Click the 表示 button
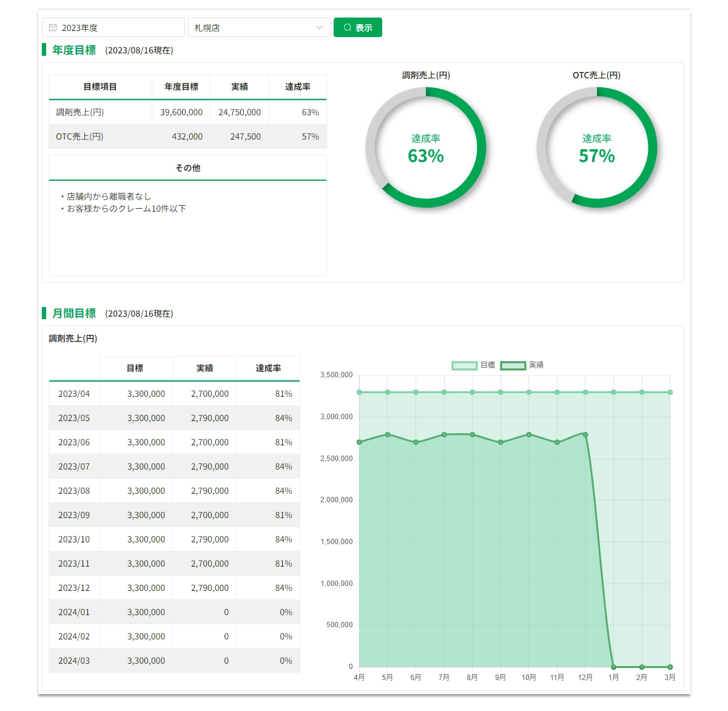The image size is (728, 711). pyautogui.click(x=358, y=27)
